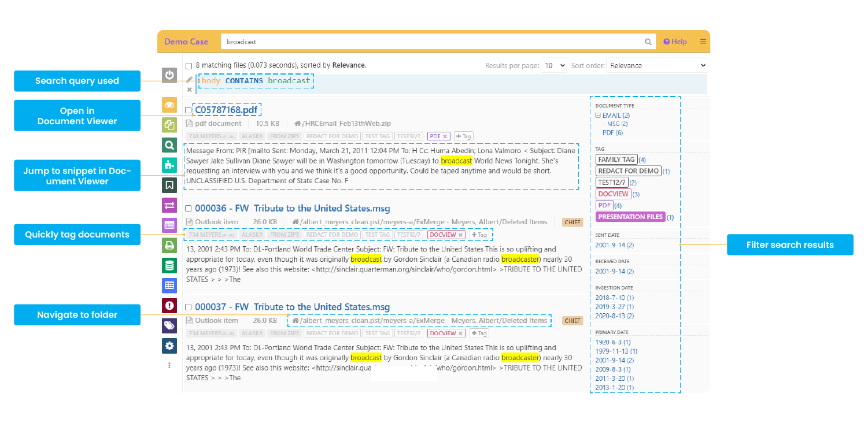Open the Sort order dropdown
Image resolution: width=868 pixels, height=423 pixels.
click(x=656, y=65)
